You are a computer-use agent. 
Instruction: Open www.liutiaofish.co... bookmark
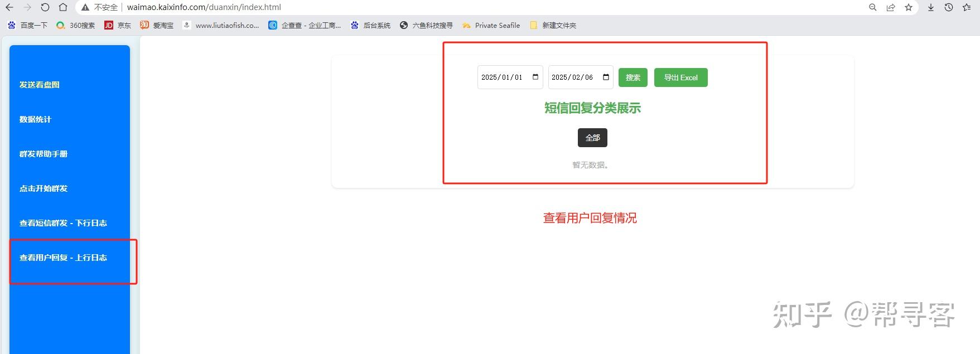pyautogui.click(x=221, y=25)
